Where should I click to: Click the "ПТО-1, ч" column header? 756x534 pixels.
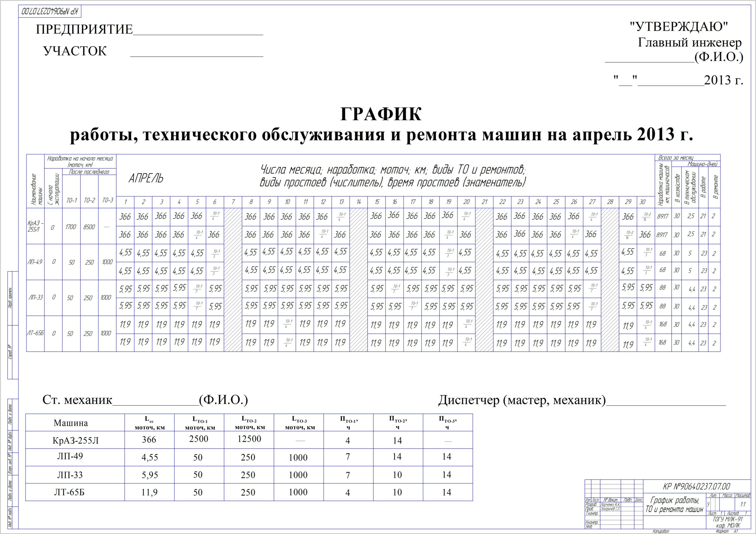(349, 423)
